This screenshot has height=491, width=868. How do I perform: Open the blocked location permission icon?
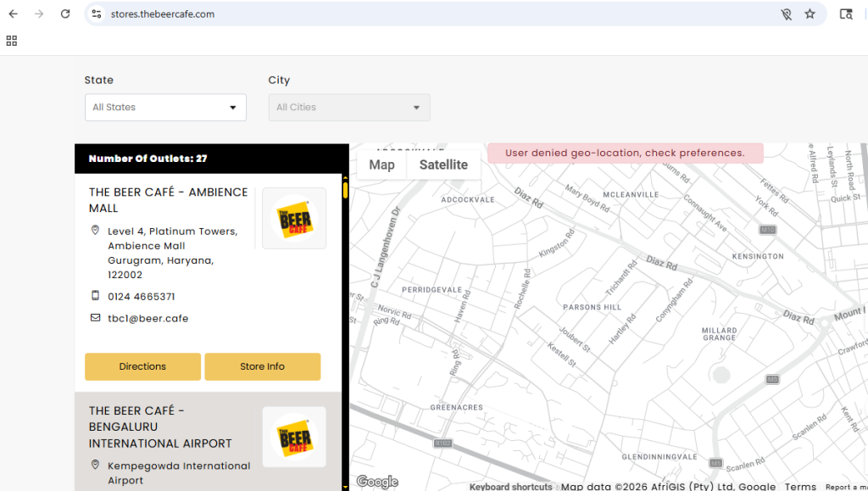pyautogui.click(x=786, y=14)
